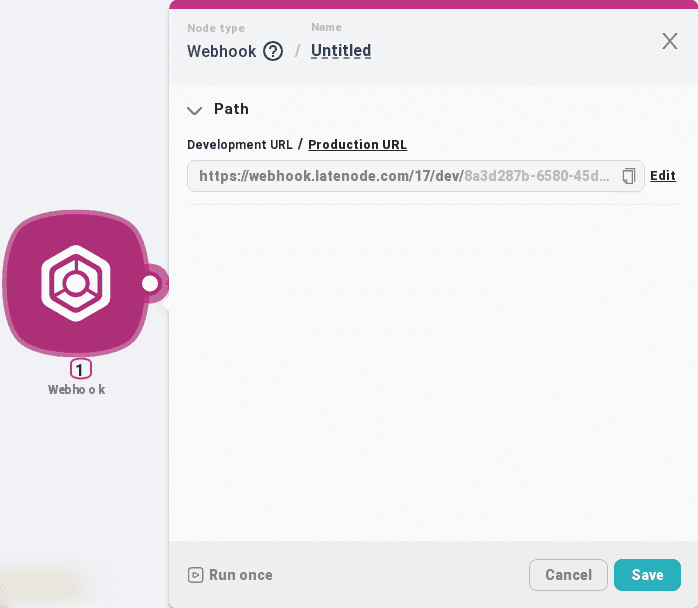
Task: Click the node number badge 1
Action: (80, 369)
